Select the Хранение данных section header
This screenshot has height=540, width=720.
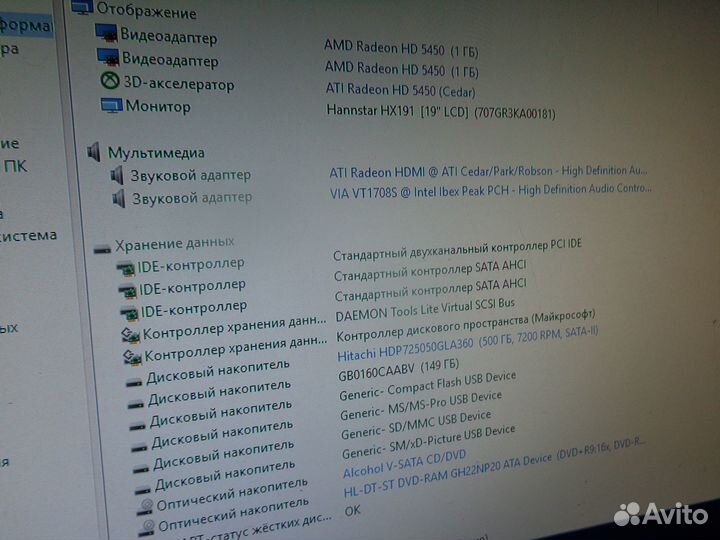174,245
